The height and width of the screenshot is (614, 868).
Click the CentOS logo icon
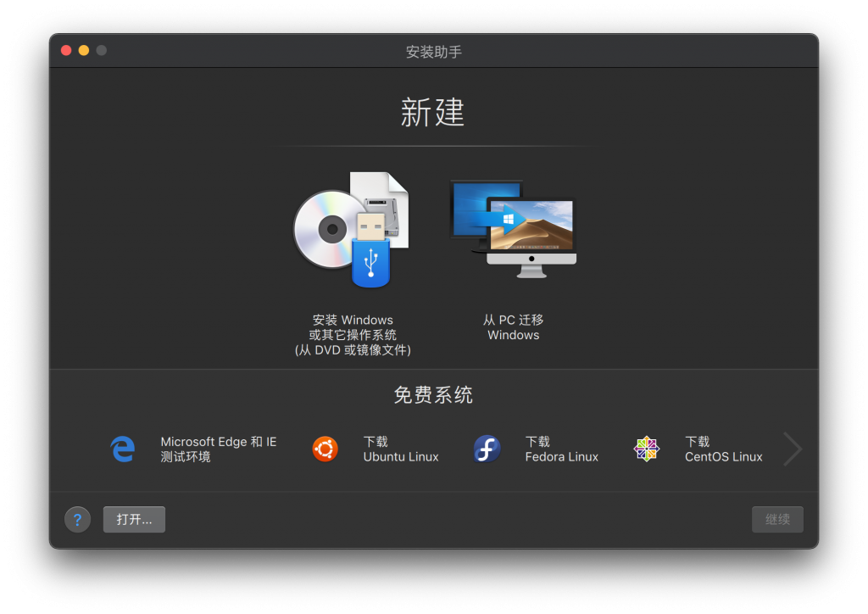[647, 449]
